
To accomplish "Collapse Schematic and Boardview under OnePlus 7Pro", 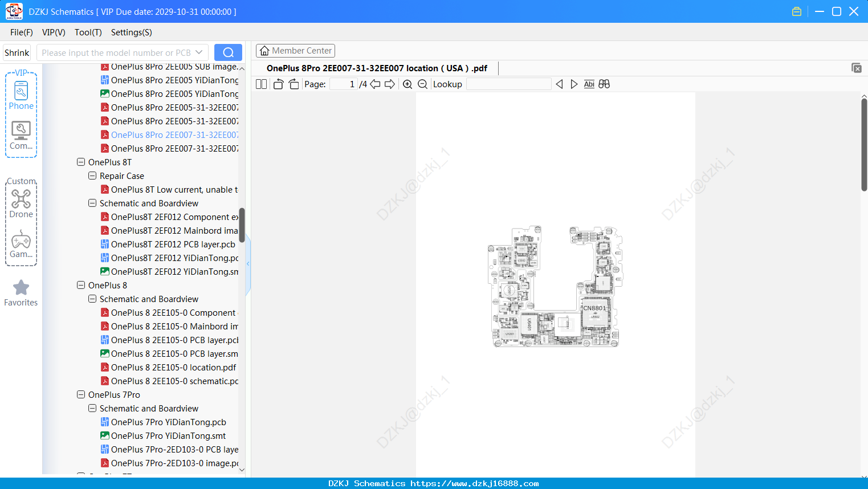I will click(x=92, y=408).
